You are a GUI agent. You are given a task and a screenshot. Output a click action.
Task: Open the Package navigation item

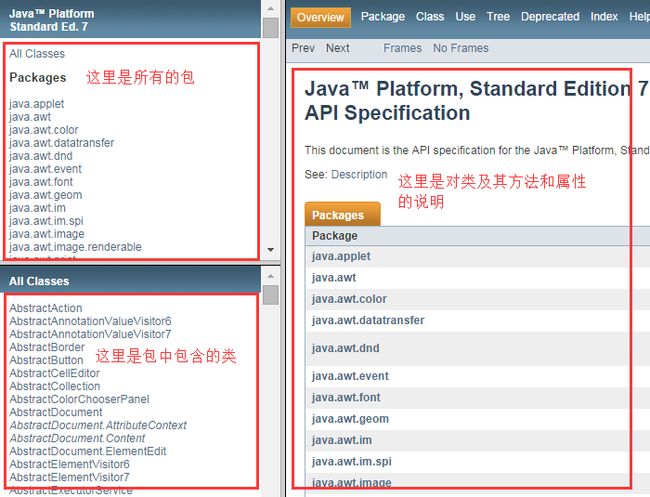pyautogui.click(x=383, y=17)
